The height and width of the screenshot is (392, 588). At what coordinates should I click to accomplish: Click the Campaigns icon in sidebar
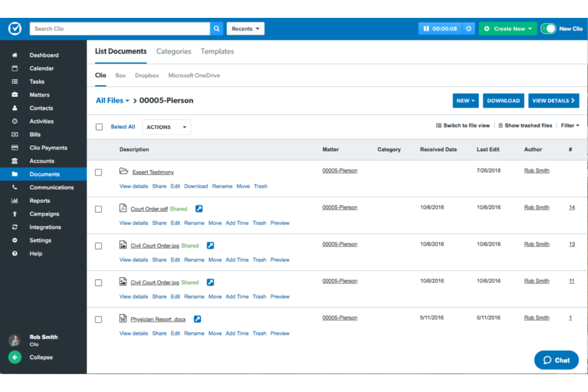15,214
